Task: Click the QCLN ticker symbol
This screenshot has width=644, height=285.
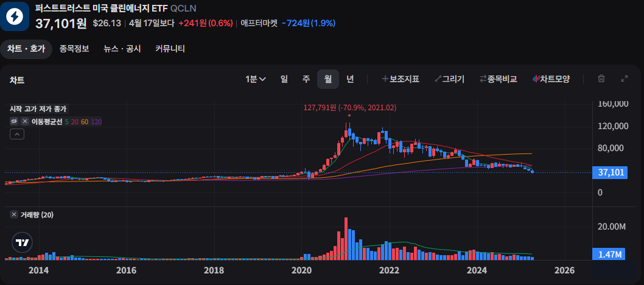Action: (182, 8)
